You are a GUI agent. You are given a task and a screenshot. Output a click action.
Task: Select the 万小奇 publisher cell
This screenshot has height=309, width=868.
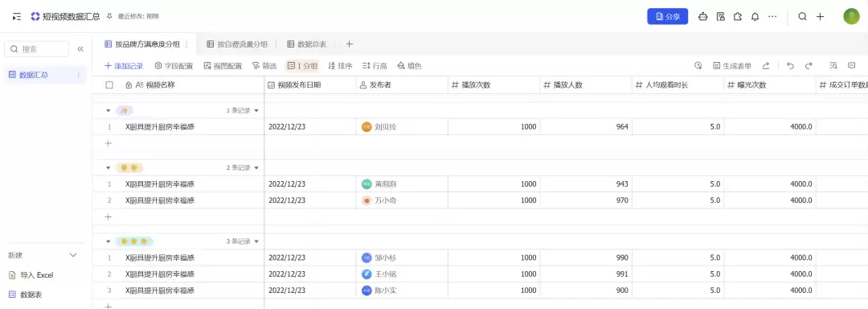(x=403, y=200)
